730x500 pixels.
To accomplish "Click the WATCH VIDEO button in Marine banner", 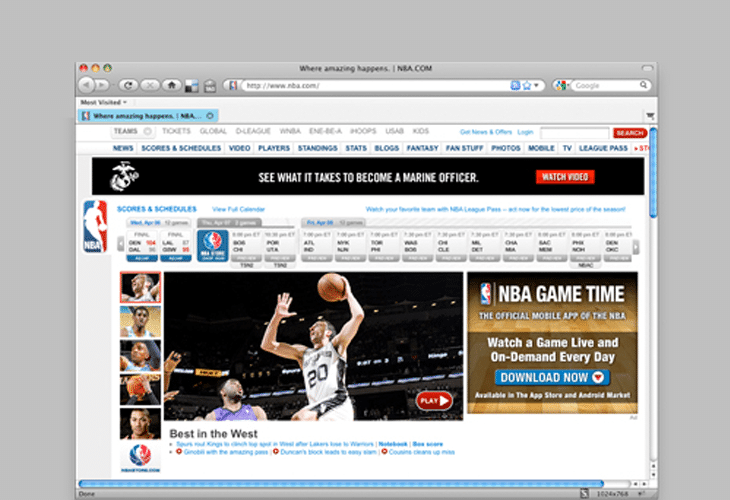I will point(565,177).
